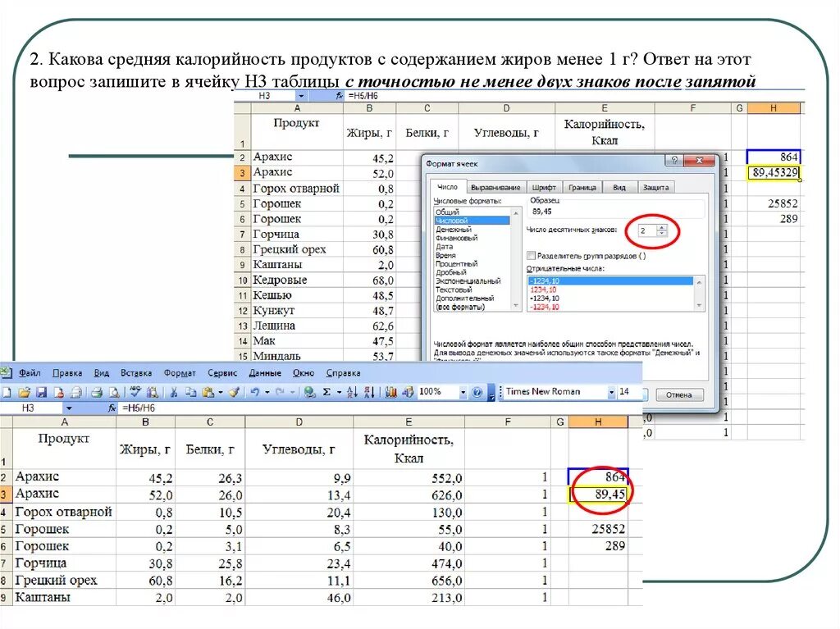Image resolution: width=840 pixels, height=629 pixels.
Task: Open the Вставка menu
Action: point(136,373)
